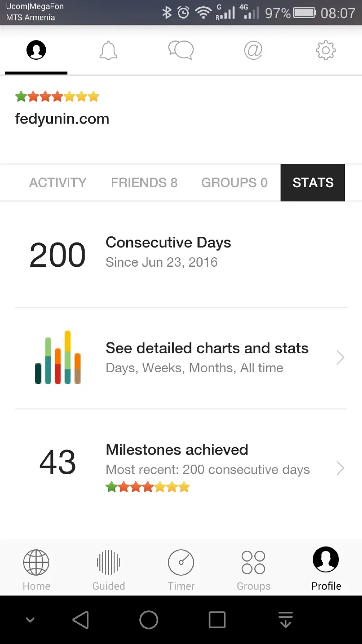Image resolution: width=362 pixels, height=644 pixels.
Task: Switch to the ACTIVITY tab
Action: pos(58,183)
